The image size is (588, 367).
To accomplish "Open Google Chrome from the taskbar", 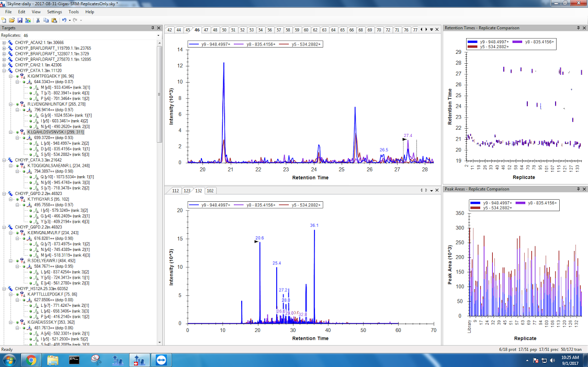I will [x=31, y=360].
